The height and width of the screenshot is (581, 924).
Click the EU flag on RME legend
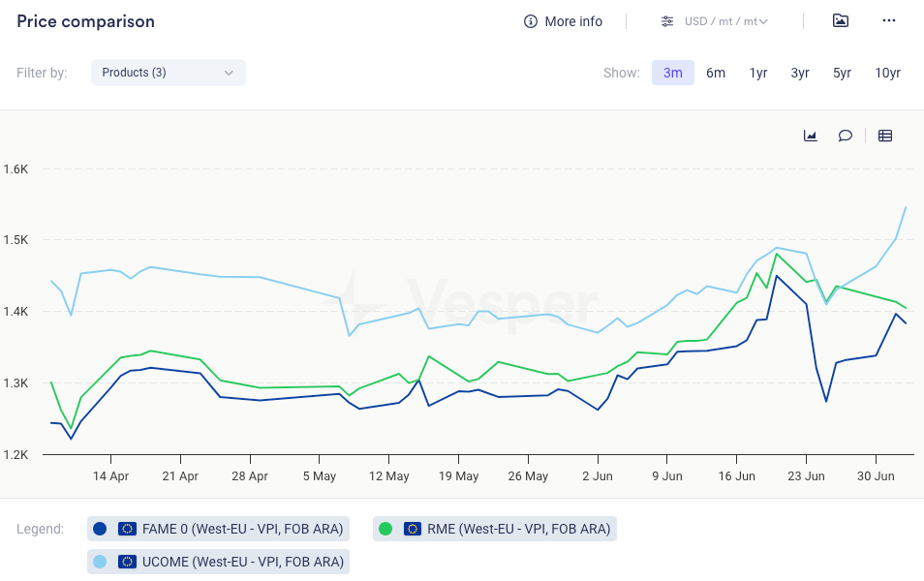pyautogui.click(x=413, y=529)
